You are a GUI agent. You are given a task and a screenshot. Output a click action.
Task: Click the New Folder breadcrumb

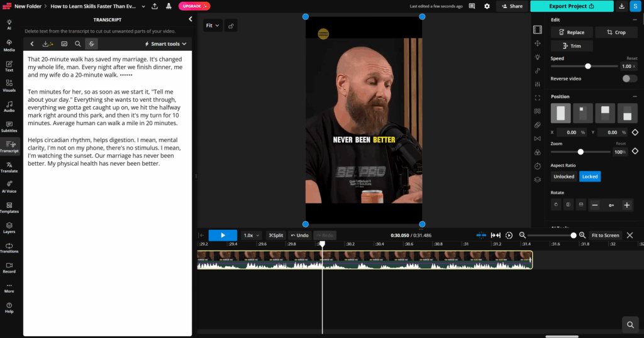coord(28,6)
